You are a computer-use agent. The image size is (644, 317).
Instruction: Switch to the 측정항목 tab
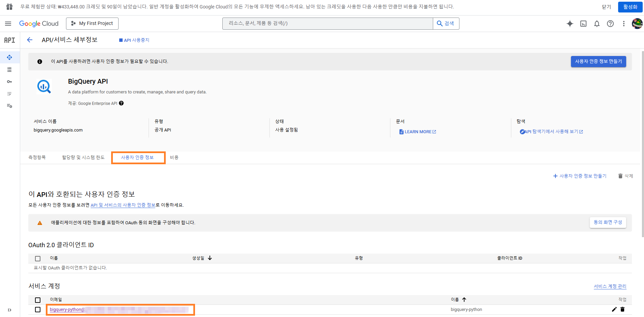37,157
